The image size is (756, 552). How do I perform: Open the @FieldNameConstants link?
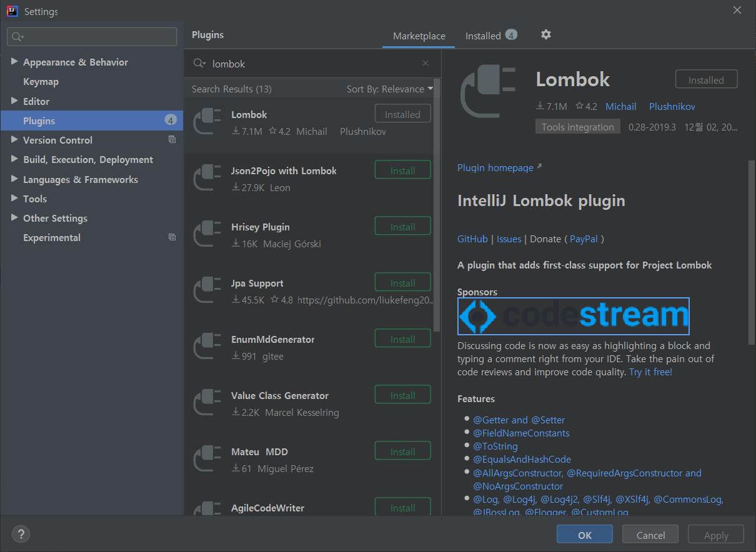521,433
